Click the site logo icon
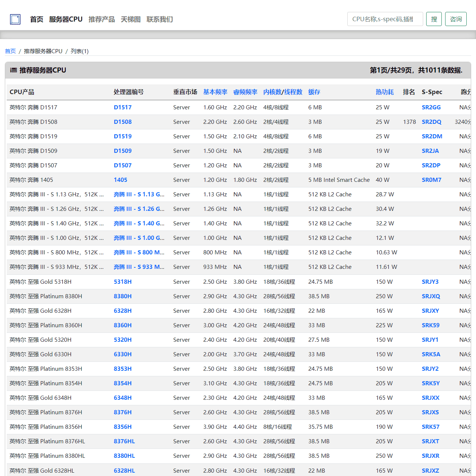 [15, 19]
